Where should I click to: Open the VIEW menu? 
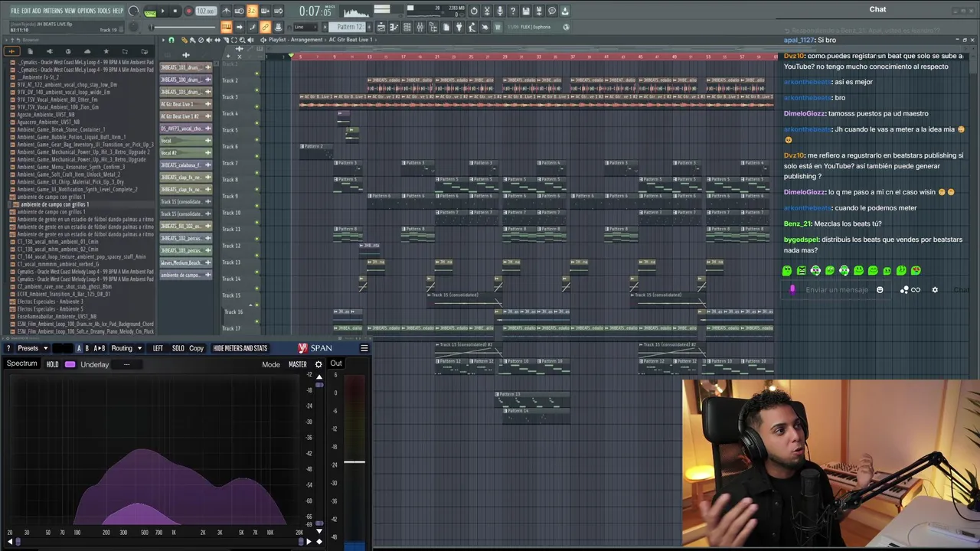(x=70, y=11)
